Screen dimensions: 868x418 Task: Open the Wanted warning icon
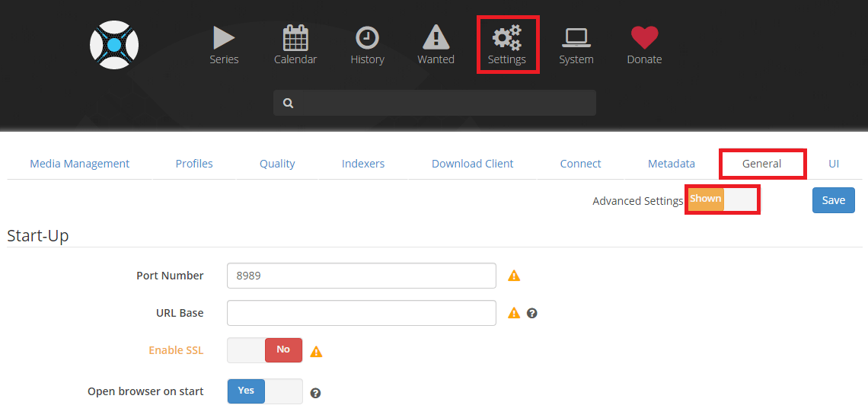coord(436,38)
